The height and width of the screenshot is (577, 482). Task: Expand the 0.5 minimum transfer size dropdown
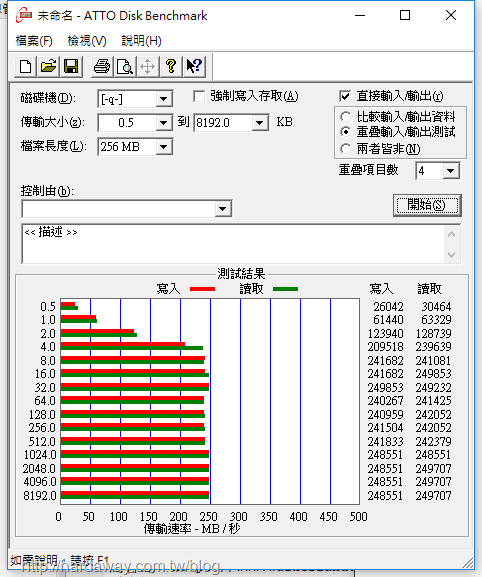pyautogui.click(x=163, y=123)
